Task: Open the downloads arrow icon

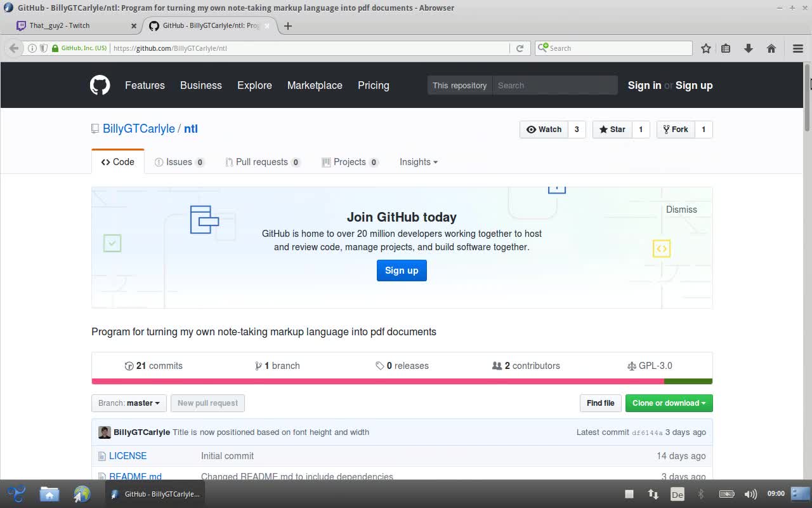Action: point(749,48)
